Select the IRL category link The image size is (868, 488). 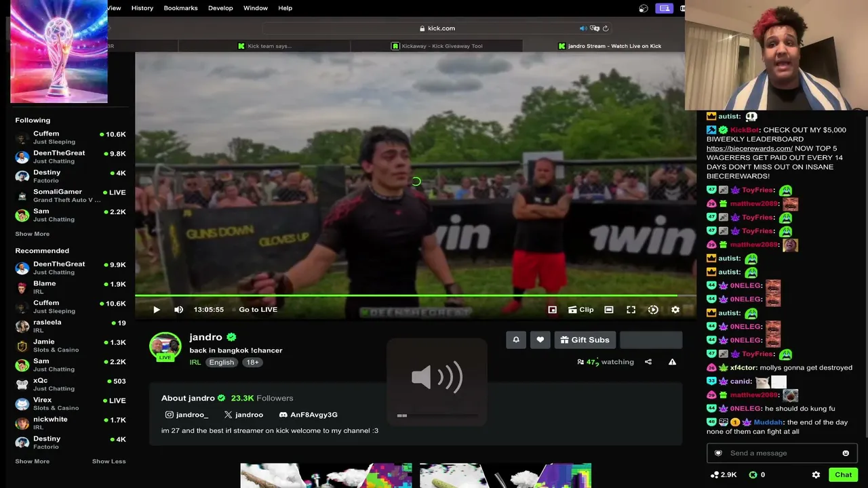195,362
